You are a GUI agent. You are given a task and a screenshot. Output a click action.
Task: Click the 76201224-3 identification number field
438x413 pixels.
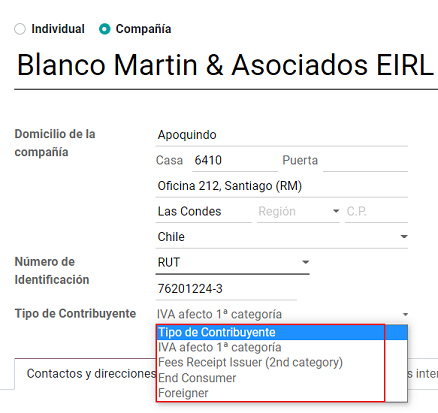pos(226,289)
